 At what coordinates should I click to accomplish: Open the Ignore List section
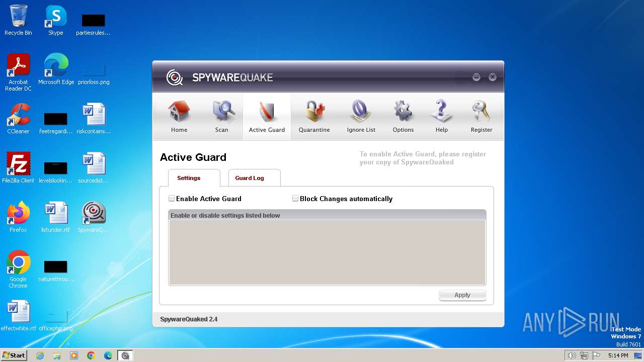pos(361,117)
